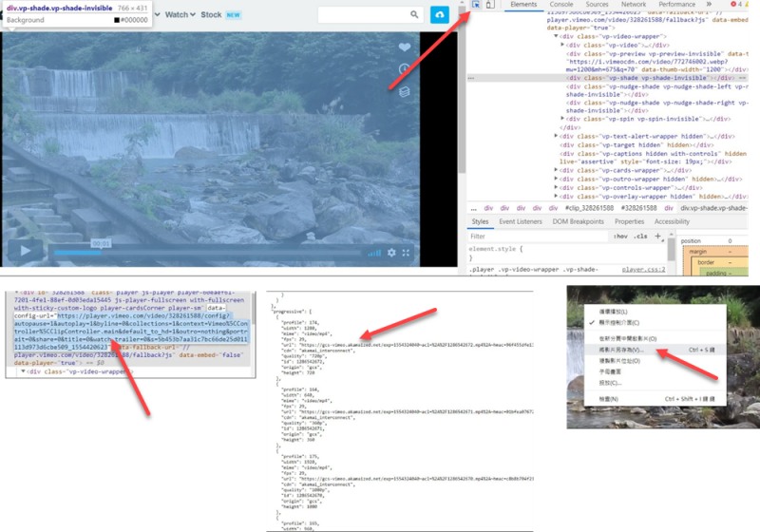Image resolution: width=760 pixels, height=532 pixels.
Task: Choose 在新分頁中開啟影片(O) in the context menu
Action: pyautogui.click(x=655, y=339)
